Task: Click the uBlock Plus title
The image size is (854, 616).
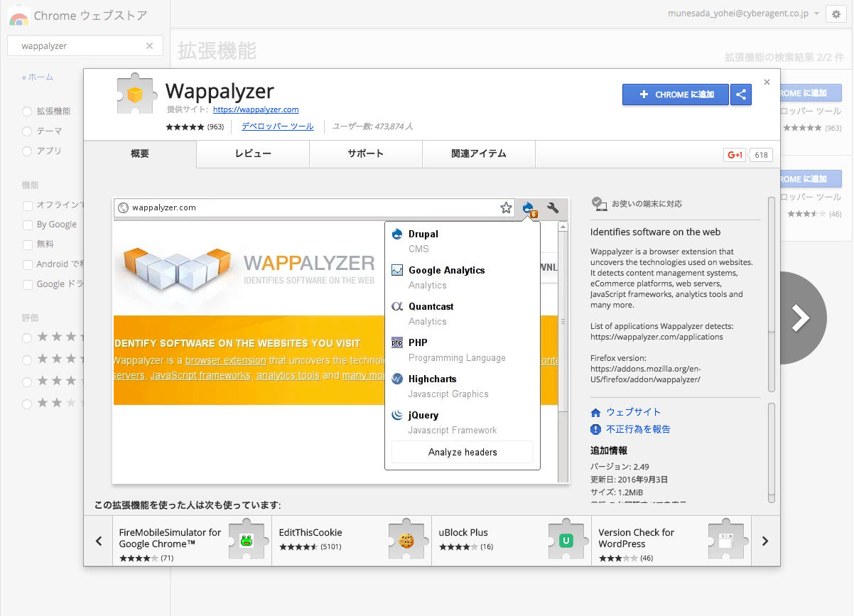Action: [x=463, y=532]
